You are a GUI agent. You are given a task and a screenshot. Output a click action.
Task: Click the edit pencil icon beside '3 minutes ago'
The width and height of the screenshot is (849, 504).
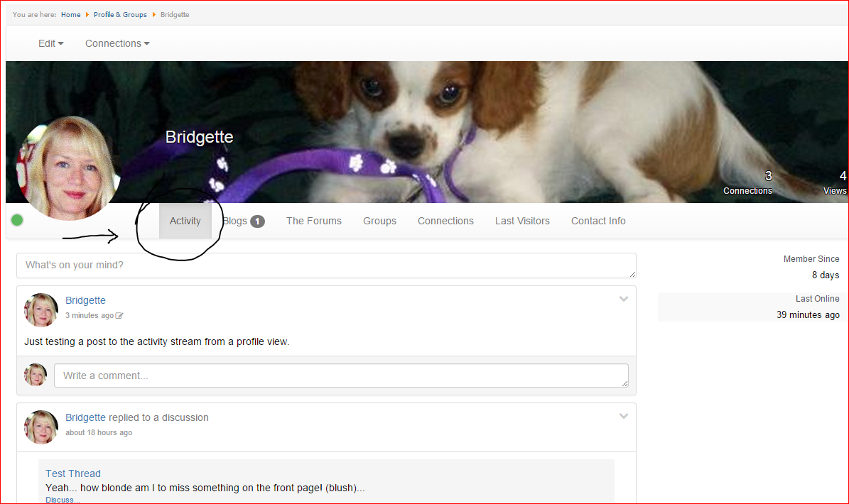coord(119,316)
